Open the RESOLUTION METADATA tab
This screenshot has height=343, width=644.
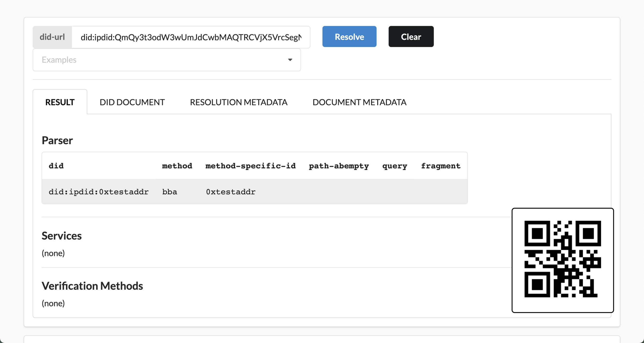pos(239,102)
